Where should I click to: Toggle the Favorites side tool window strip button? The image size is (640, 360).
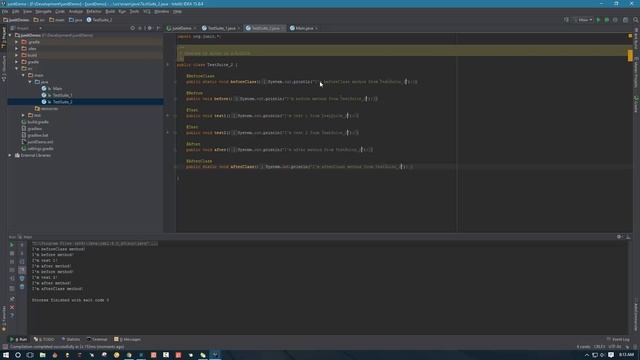[x=4, y=318]
